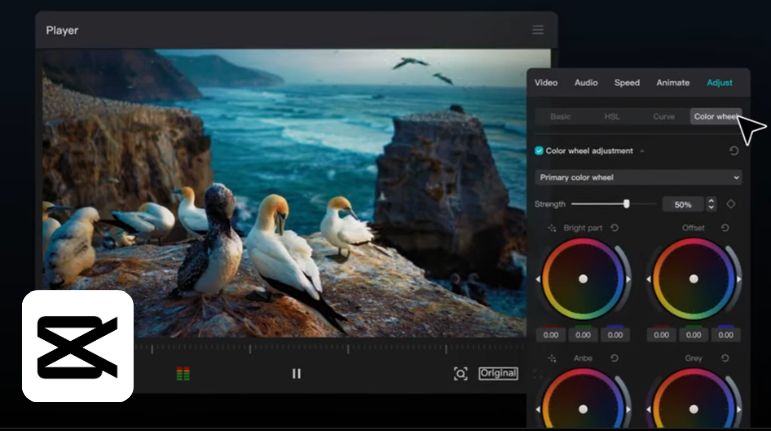
Task: Click the Offset green value field
Action: (x=694, y=335)
